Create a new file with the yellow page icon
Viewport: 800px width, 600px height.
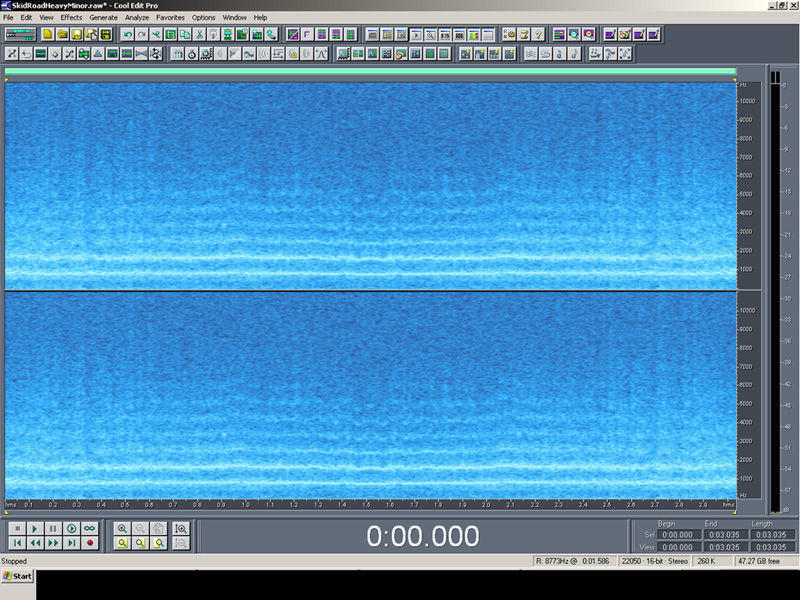tap(47, 34)
